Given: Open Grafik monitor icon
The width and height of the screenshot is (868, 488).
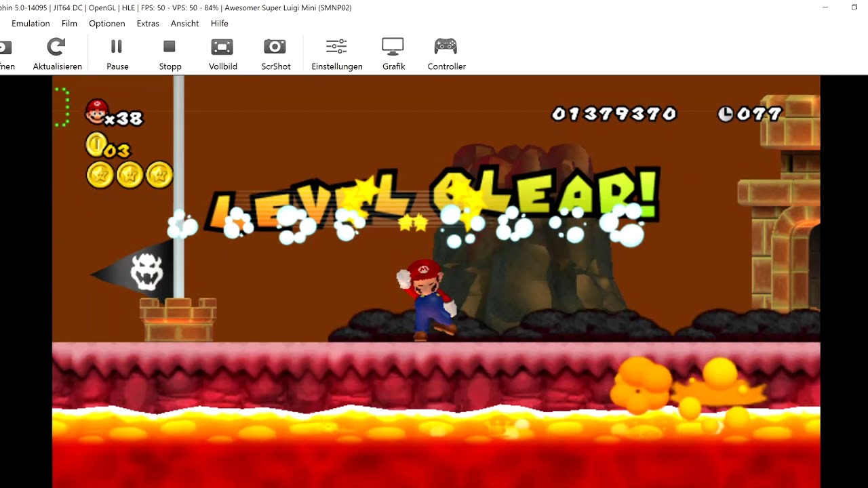Looking at the screenshot, I should pyautogui.click(x=393, y=47).
